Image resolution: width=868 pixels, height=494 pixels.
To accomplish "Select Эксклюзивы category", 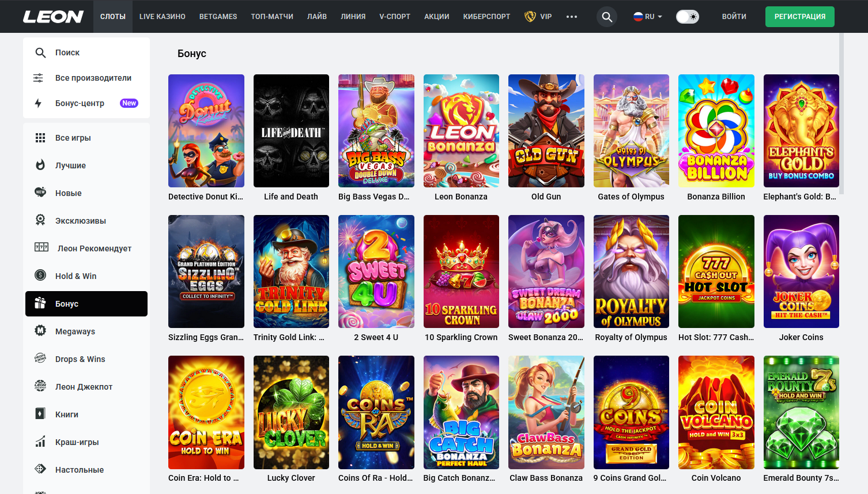I will 86,221.
